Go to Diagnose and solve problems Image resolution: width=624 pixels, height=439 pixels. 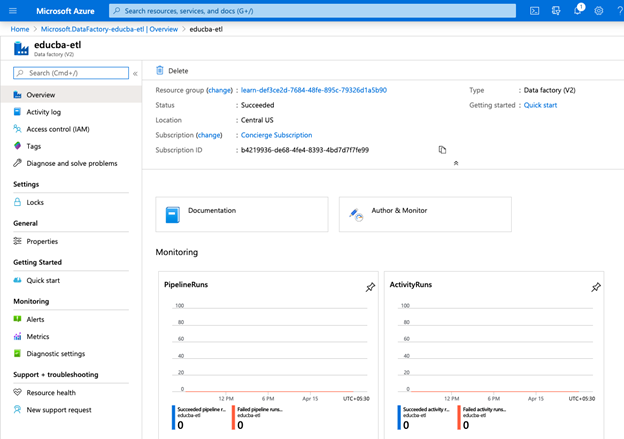click(x=71, y=163)
